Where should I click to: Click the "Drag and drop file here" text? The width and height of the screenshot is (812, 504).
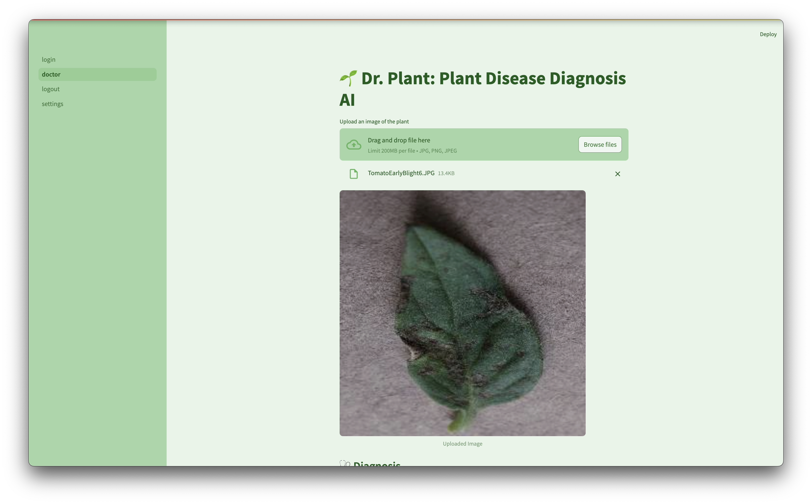point(399,140)
